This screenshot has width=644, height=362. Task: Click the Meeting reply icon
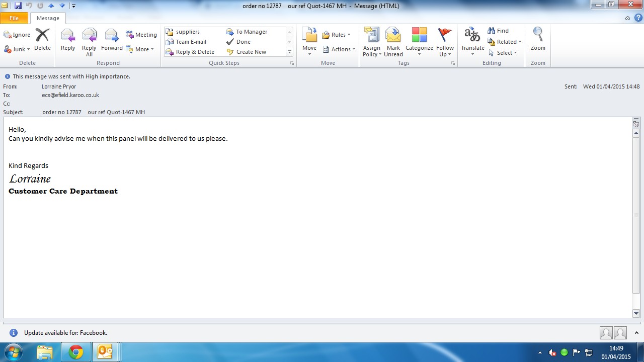(141, 35)
